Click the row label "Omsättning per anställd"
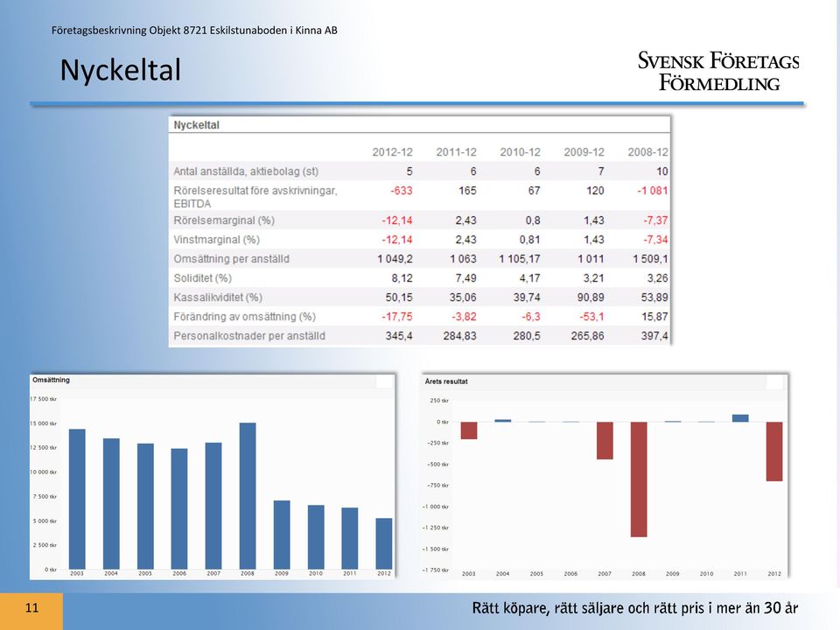The height and width of the screenshot is (630, 840). click(231, 259)
